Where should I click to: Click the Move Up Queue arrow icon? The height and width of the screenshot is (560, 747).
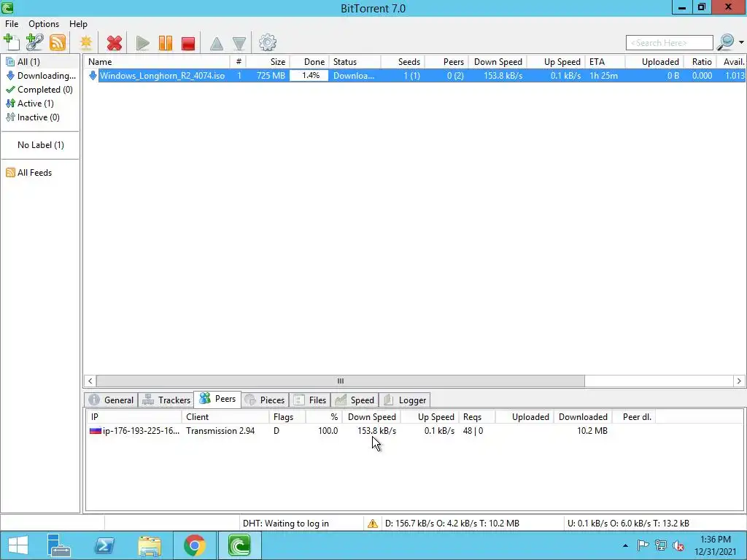tap(216, 43)
